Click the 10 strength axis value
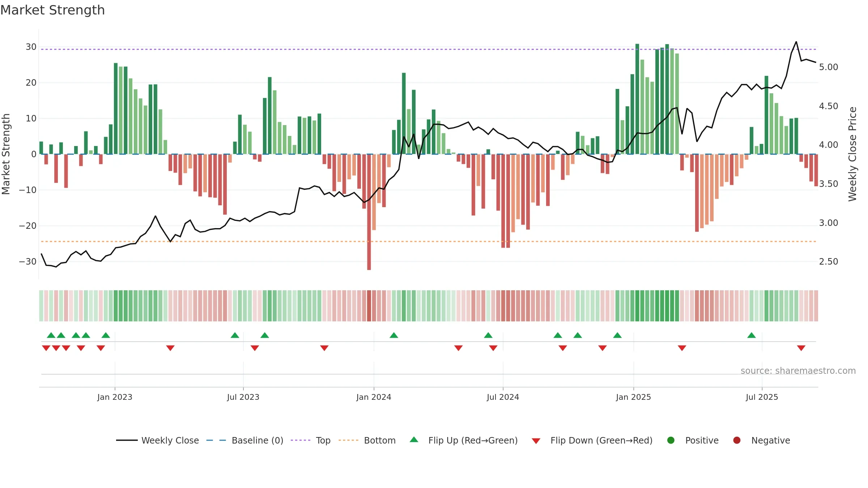The width and height of the screenshot is (868, 488). [x=31, y=119]
